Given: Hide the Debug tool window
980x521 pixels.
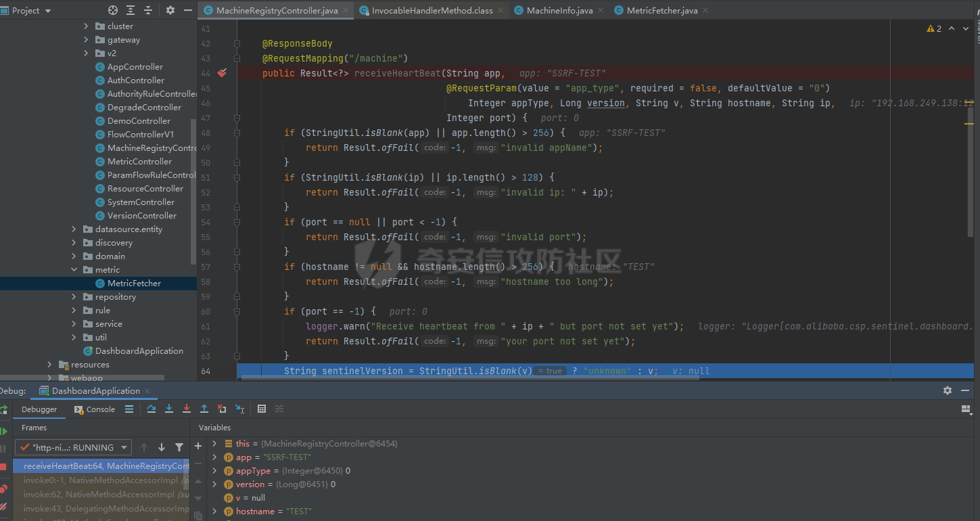Looking at the screenshot, I should pos(966,390).
